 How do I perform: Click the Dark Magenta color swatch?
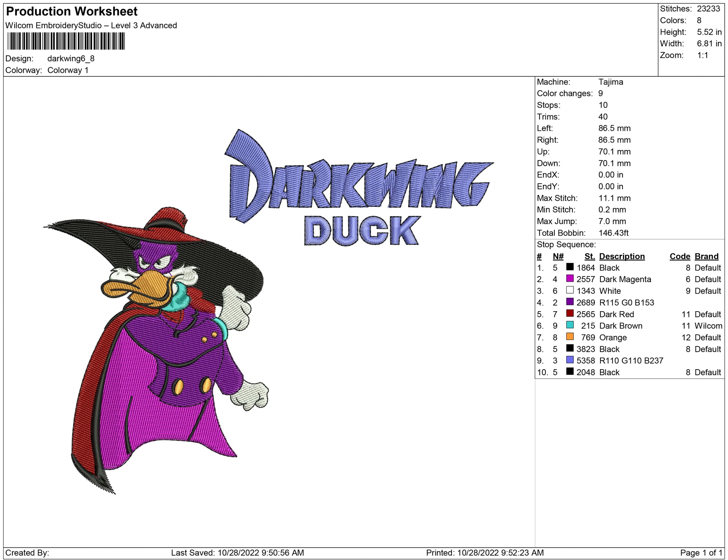pos(570,278)
